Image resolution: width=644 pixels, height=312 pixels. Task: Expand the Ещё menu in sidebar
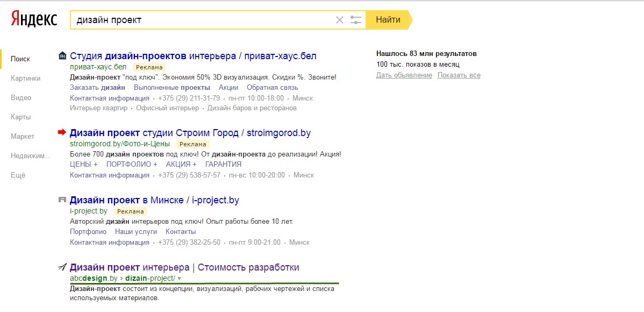pos(18,175)
